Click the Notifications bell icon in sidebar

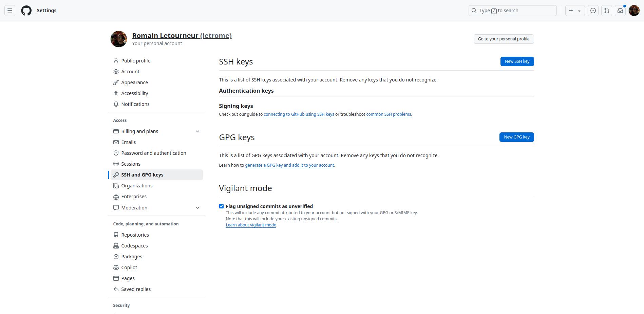tap(116, 104)
